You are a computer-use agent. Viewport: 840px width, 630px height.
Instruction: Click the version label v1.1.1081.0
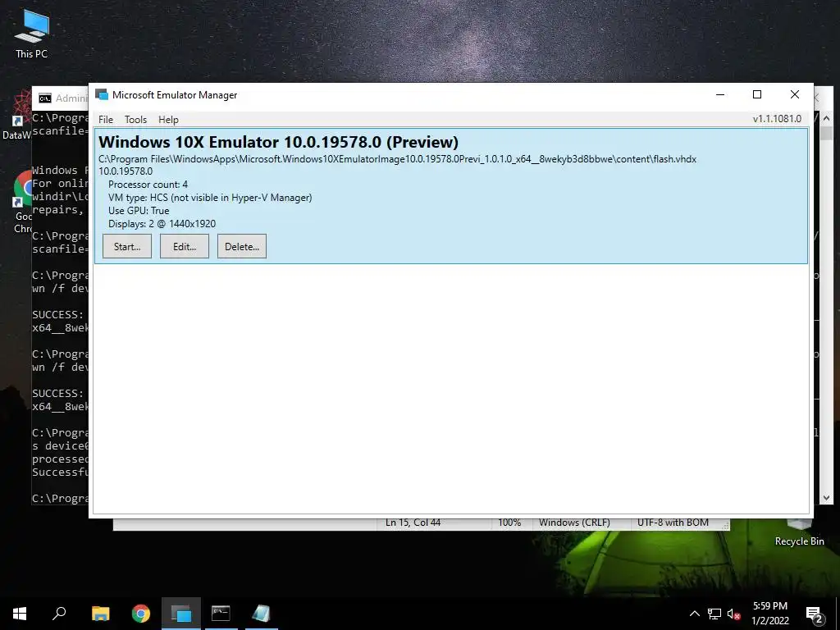point(777,119)
